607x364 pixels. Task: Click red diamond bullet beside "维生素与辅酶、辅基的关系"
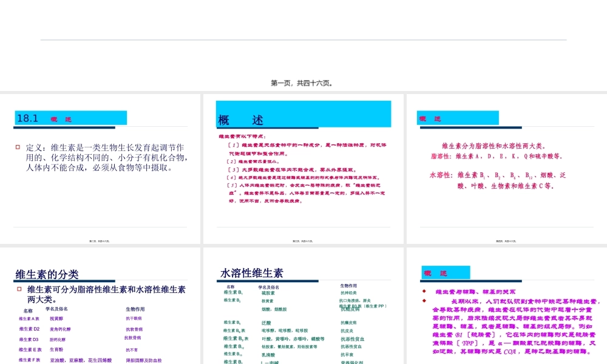(x=424, y=292)
